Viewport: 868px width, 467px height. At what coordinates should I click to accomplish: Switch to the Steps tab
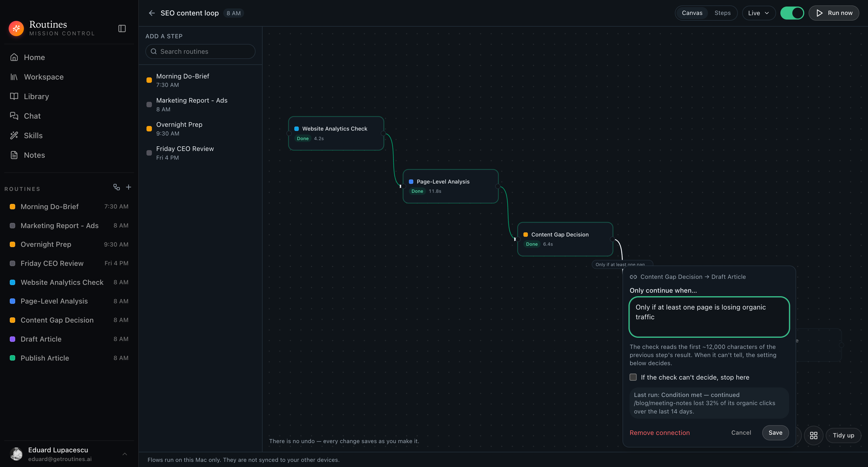[722, 13]
